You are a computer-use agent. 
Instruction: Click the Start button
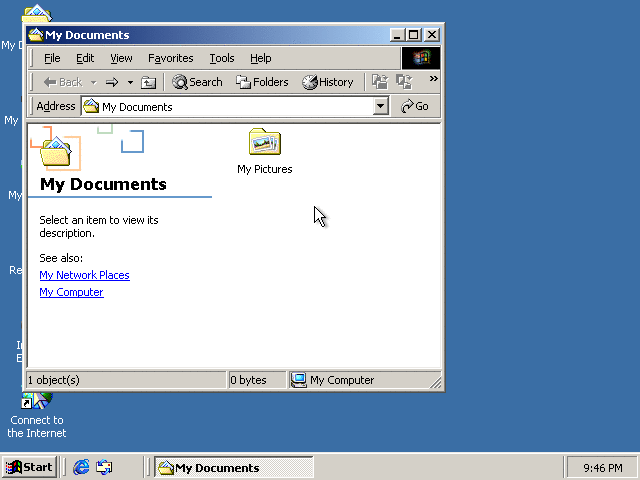coord(29,467)
